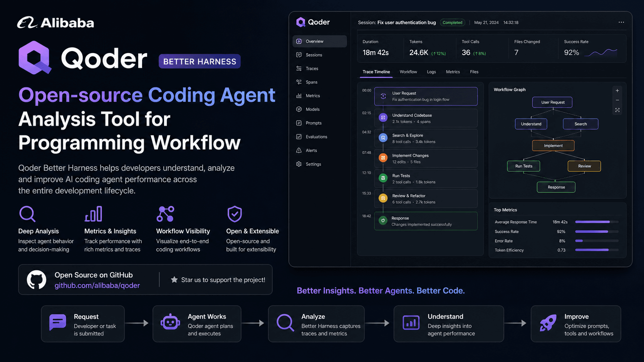Click the Metrics & Insights chart icon
The image size is (644, 362).
94,214
